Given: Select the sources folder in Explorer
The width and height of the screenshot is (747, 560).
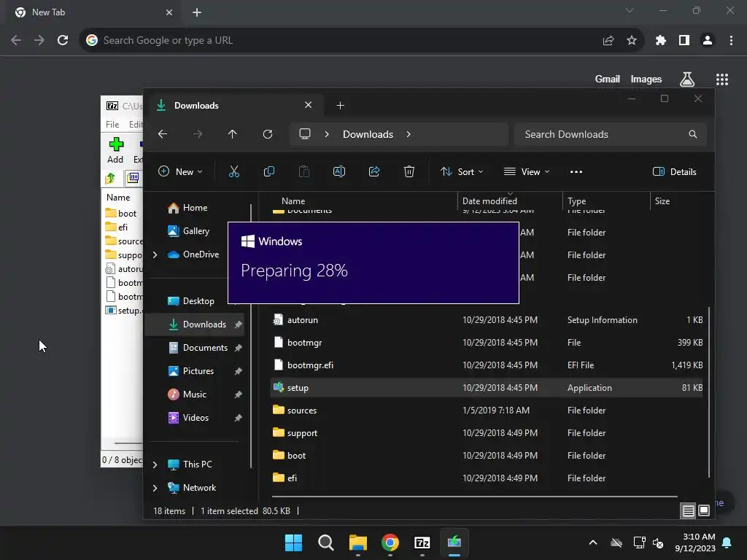Looking at the screenshot, I should point(487,411).
